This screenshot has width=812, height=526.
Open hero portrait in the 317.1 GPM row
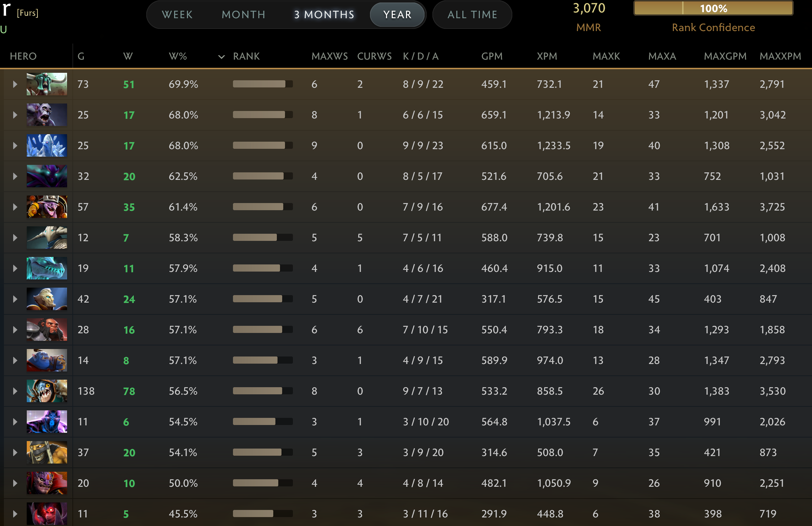click(x=47, y=299)
